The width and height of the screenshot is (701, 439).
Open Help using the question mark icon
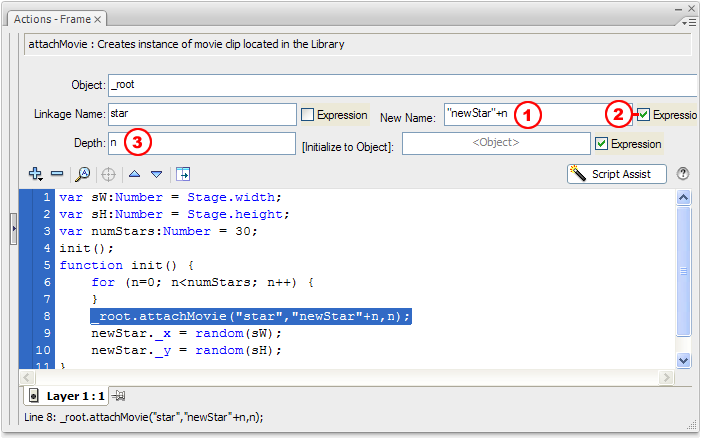pyautogui.click(x=683, y=173)
